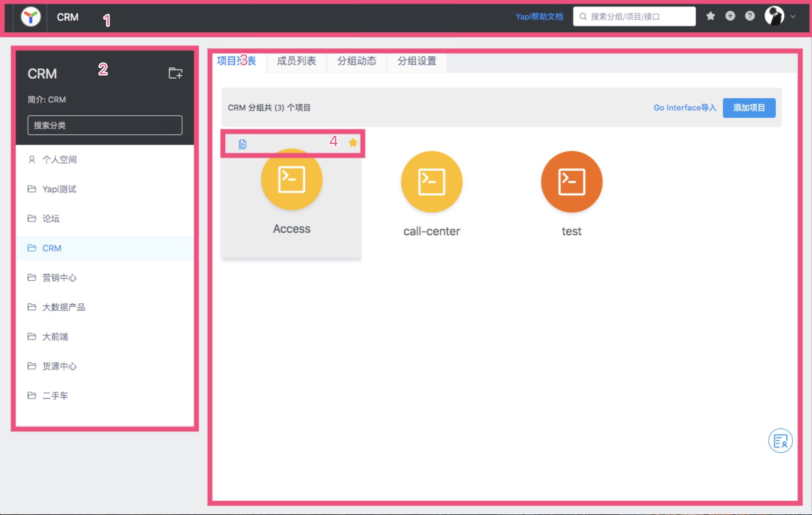Click folder icon beside Yapi测试
This screenshot has width=812, height=515.
click(32, 189)
